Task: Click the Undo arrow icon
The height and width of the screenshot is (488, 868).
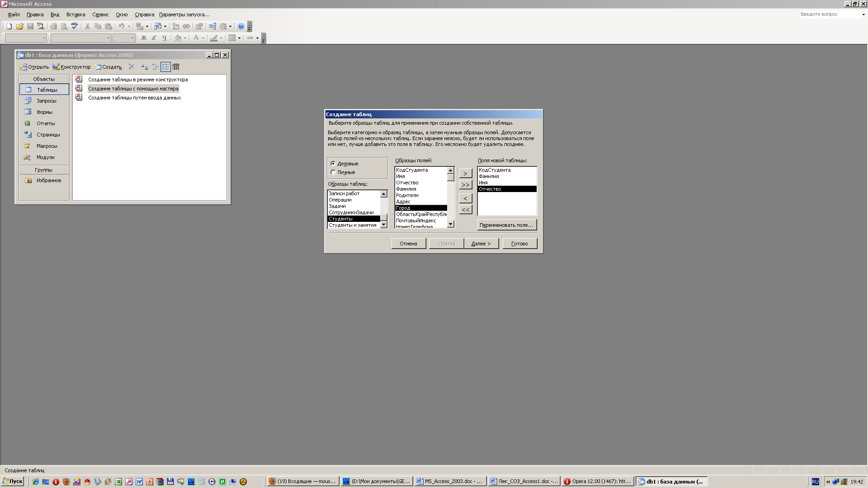Action: click(121, 26)
